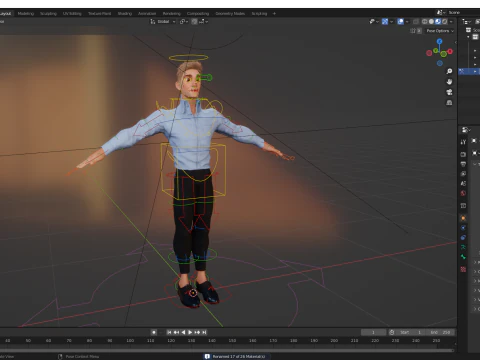Click the play animation button
480x360 pixels.
pyautogui.click(x=190, y=332)
